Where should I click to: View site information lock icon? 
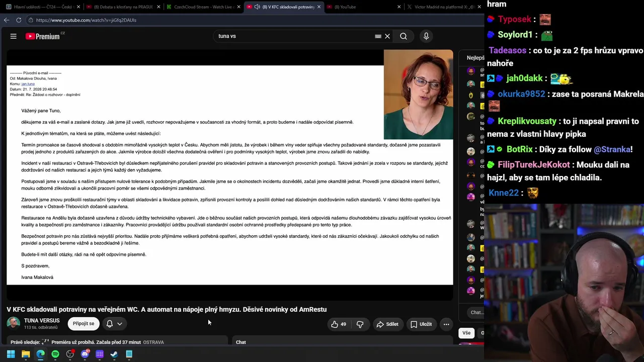pos(31,20)
